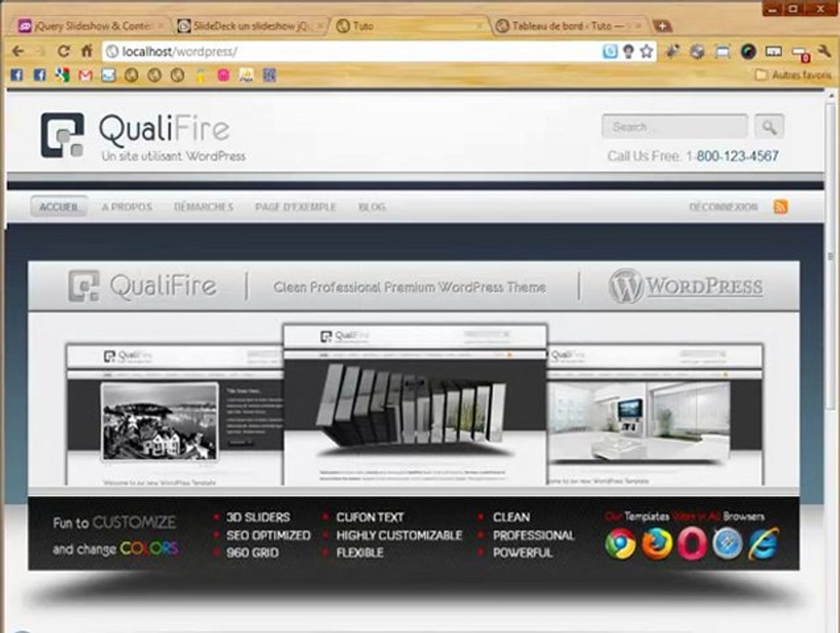Viewport: 840px width, 633px height.
Task: Open the Google multicolor bookmark icon
Action: (62, 75)
